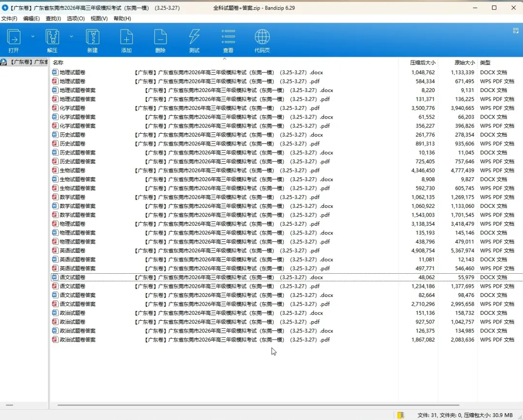Viewport: 523px width, 420px height.
Task: Click the Word icon of 物理试题卷答案 .docx
Action: 55,233
